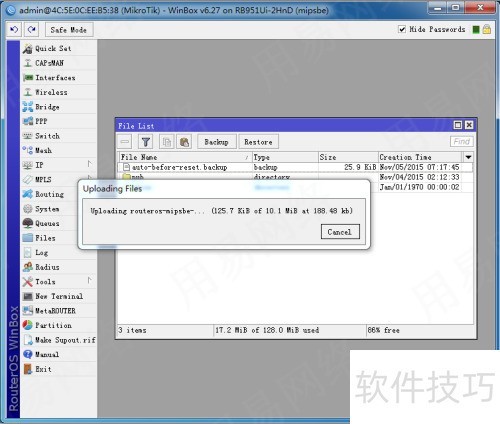Click the padlock icon in the top right
Image resolution: width=500 pixels, height=424 pixels.
487,29
